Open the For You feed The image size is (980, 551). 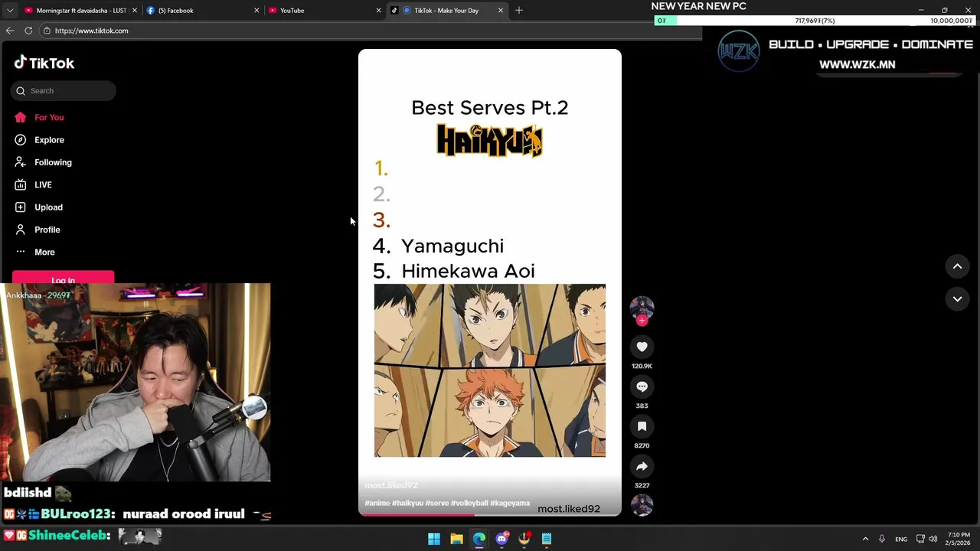[49, 118]
